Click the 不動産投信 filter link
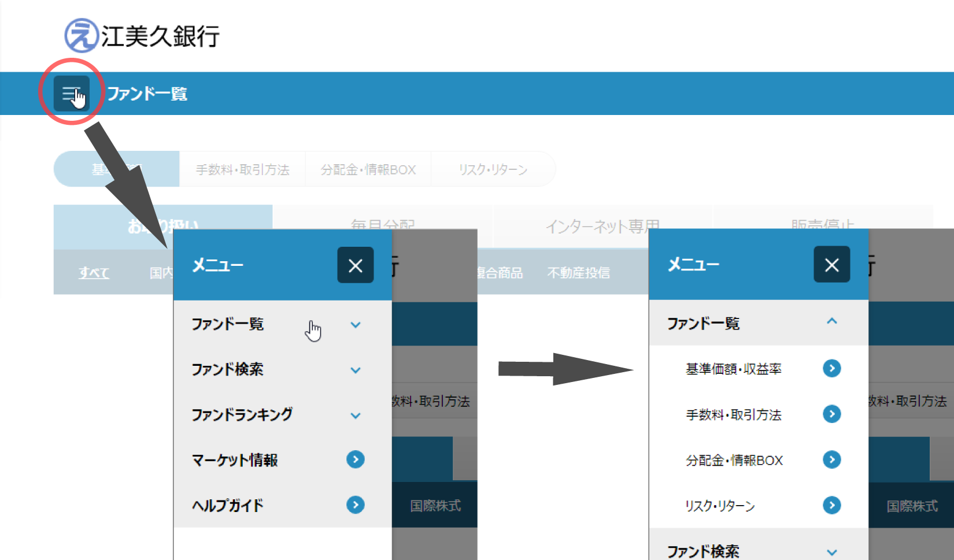 (578, 272)
